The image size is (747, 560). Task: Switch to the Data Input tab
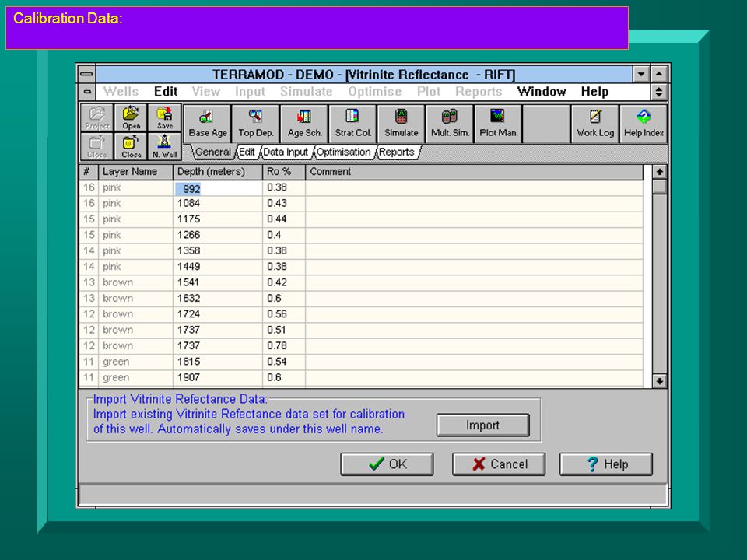(x=286, y=152)
